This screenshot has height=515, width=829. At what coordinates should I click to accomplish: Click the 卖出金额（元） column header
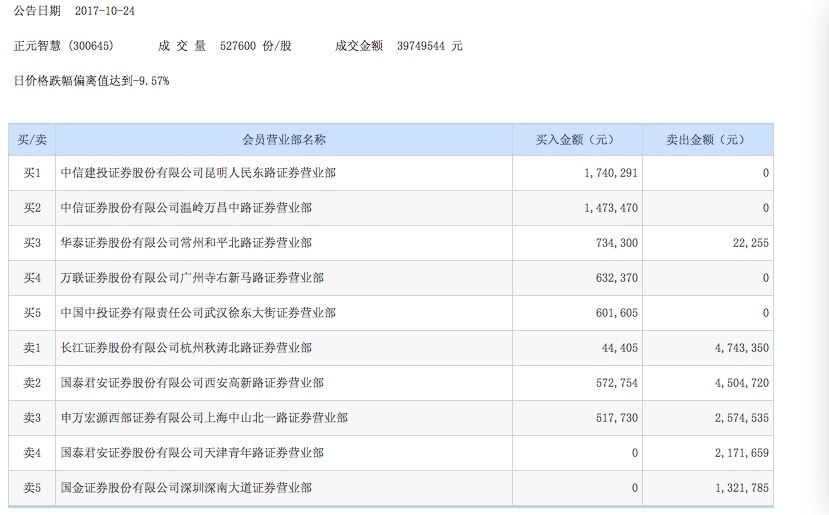coord(707,140)
